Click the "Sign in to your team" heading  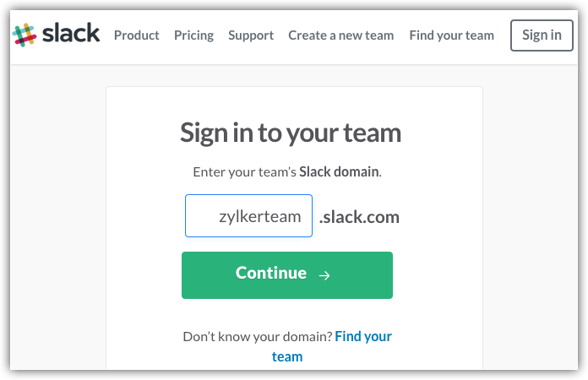click(291, 133)
